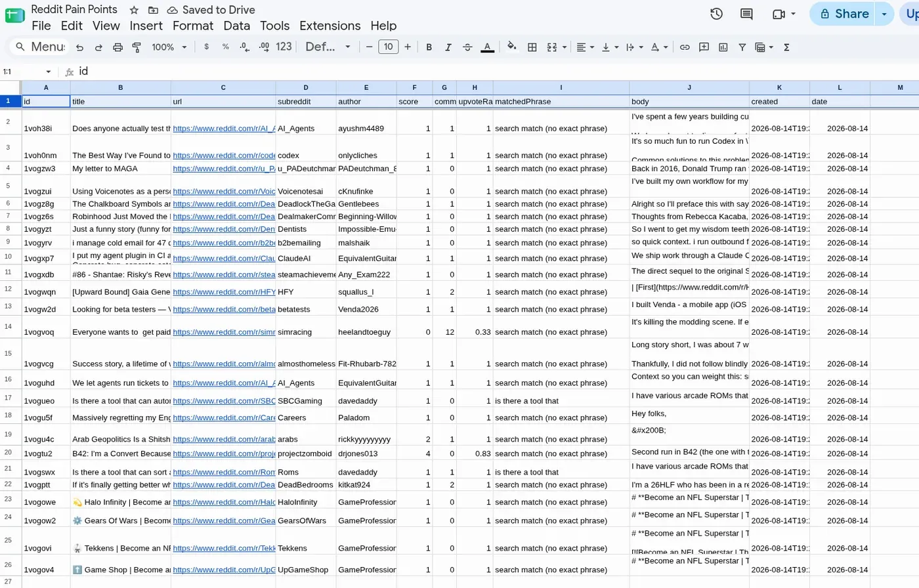The image size is (919, 588).
Task: Open the Edit menu
Action: point(72,26)
